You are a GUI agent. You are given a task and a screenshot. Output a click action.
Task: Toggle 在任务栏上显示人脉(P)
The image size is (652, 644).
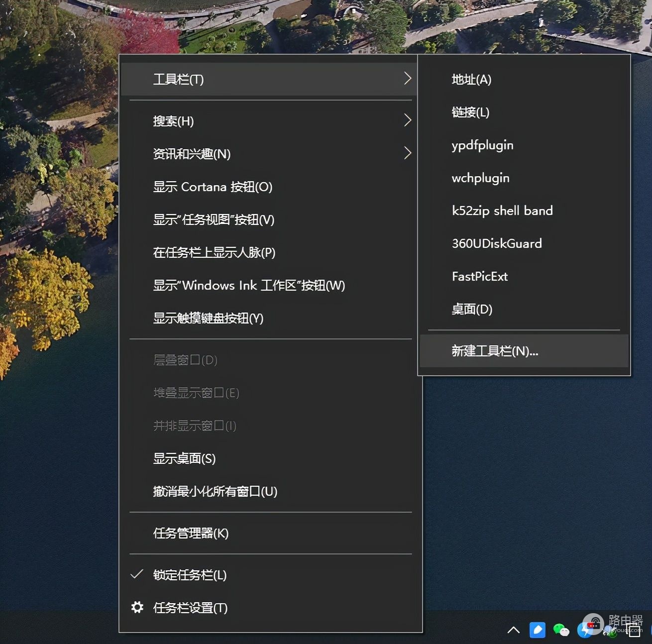click(270, 252)
